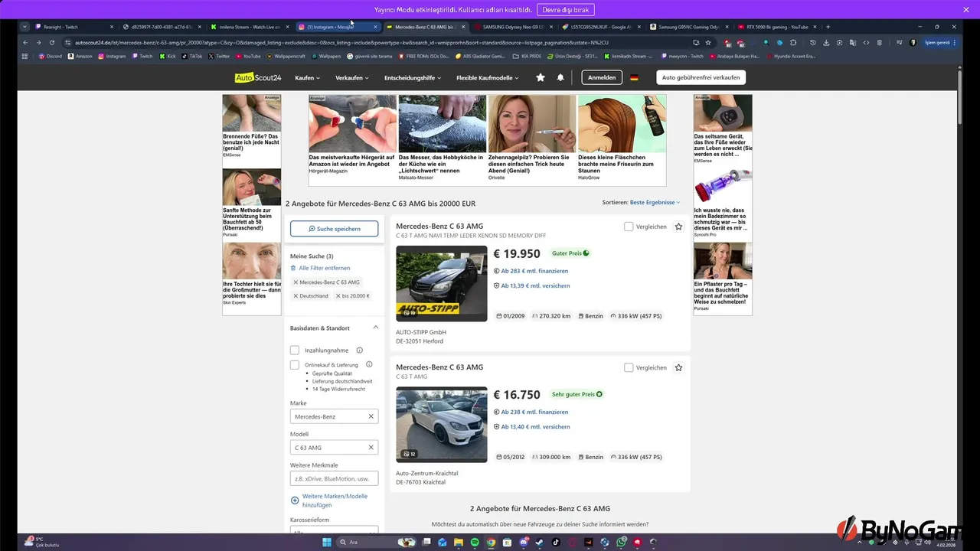Enable the Onlinekauf & Lieferung checkbox
Image resolution: width=980 pixels, height=551 pixels.
295,365
